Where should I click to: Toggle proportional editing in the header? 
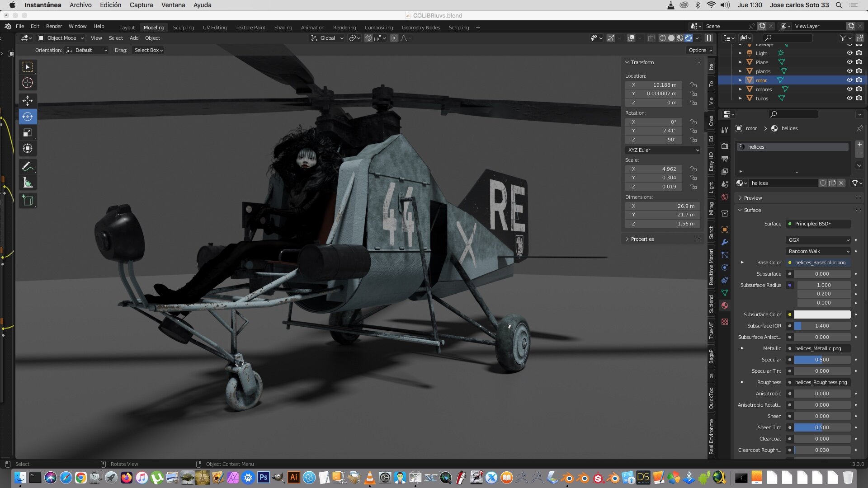(x=394, y=38)
